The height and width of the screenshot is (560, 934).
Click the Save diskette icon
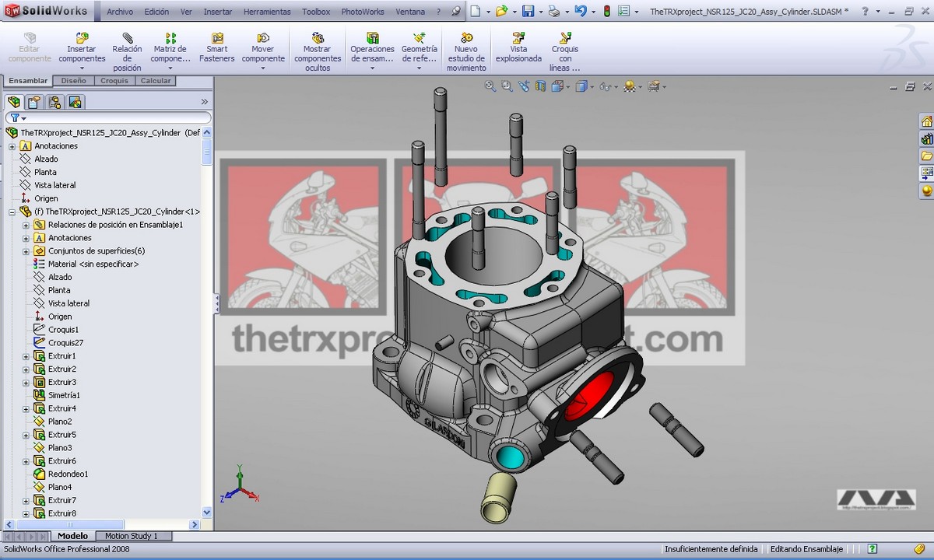[x=528, y=12]
